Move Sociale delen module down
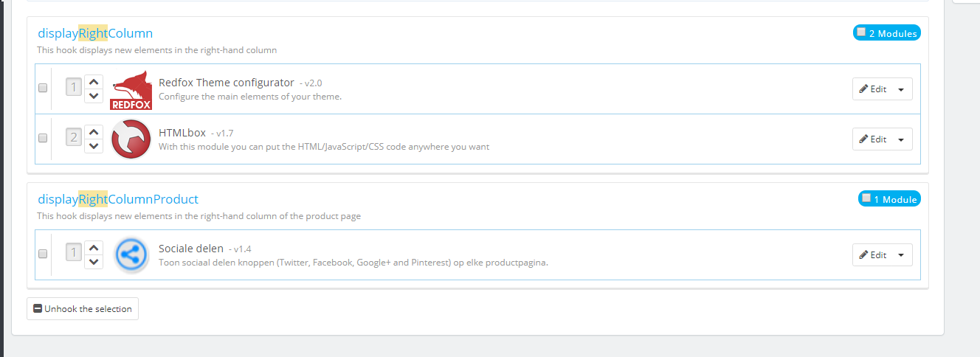 click(x=94, y=261)
